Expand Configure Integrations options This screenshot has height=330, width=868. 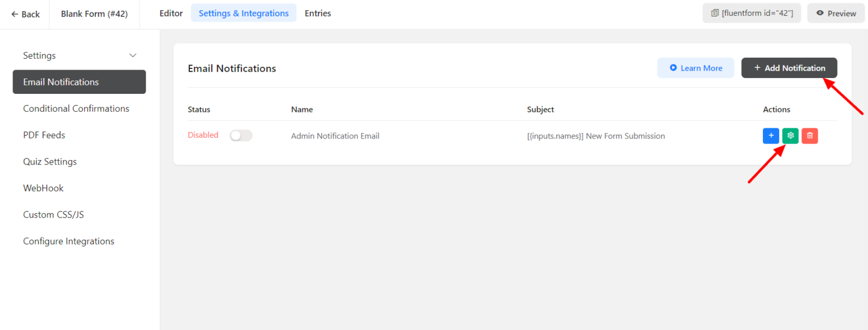point(68,241)
